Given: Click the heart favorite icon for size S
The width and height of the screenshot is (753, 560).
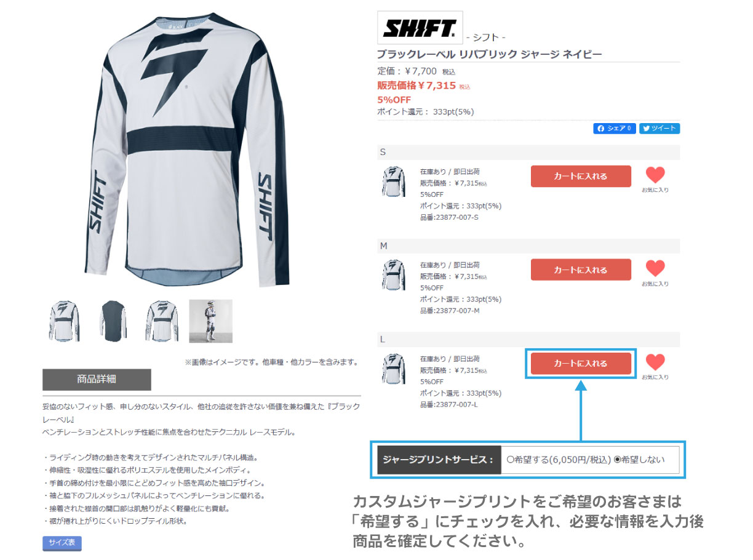Looking at the screenshot, I should tap(655, 175).
